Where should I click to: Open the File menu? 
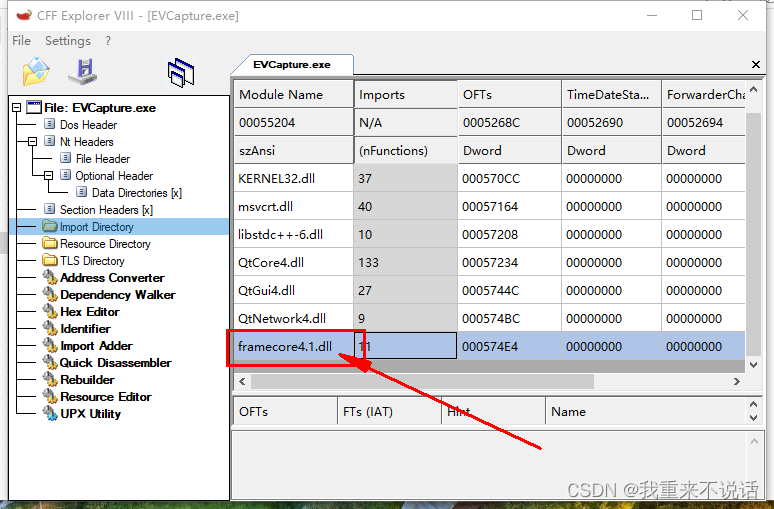(21, 40)
